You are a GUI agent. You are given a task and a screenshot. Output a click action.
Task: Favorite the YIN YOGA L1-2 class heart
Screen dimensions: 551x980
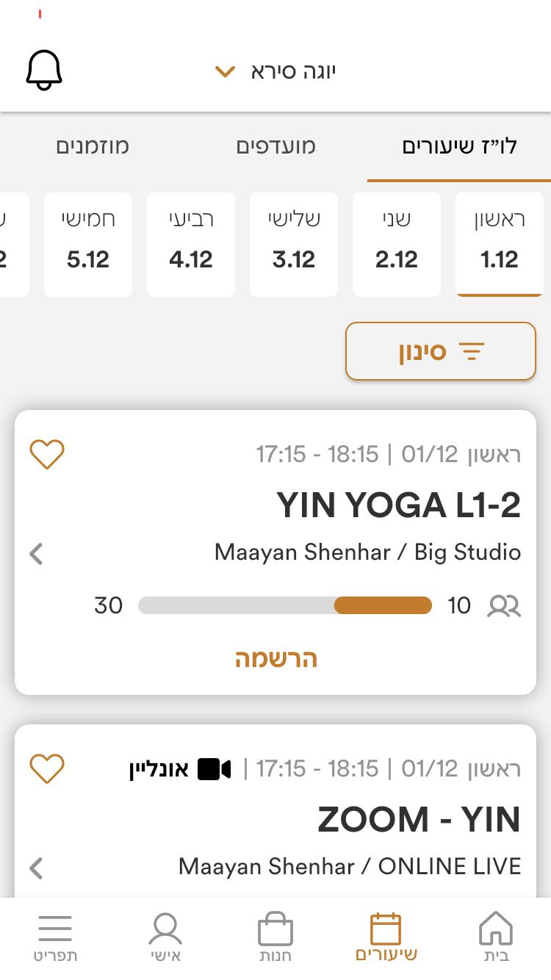click(47, 455)
